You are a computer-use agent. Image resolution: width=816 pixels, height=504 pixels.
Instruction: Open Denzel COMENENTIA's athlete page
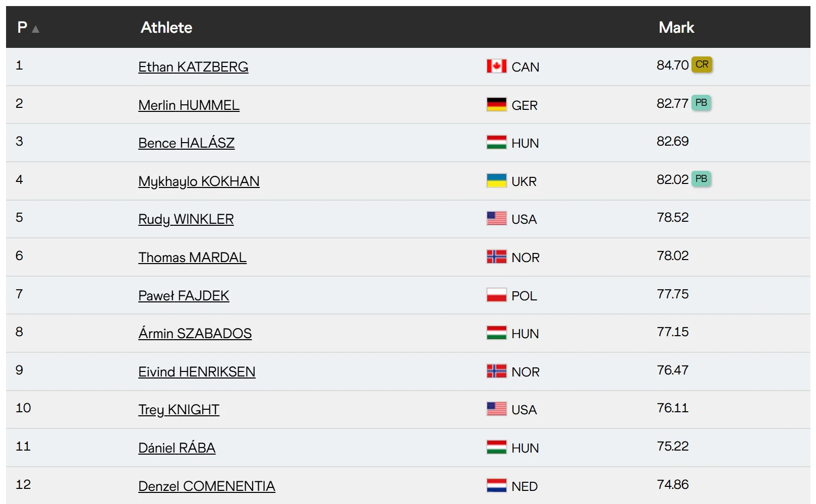[206, 486]
